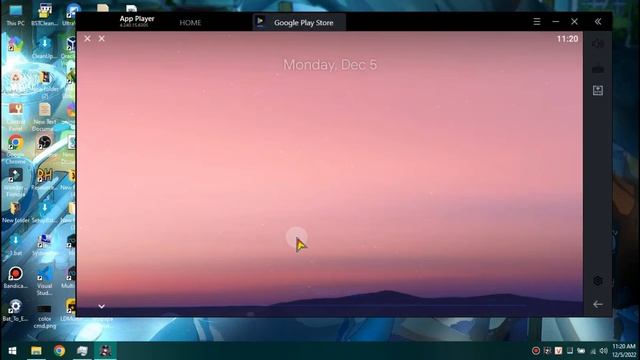640x360 pixels.
Task: Click the App Player icon on the taskbar
Action: (105, 351)
